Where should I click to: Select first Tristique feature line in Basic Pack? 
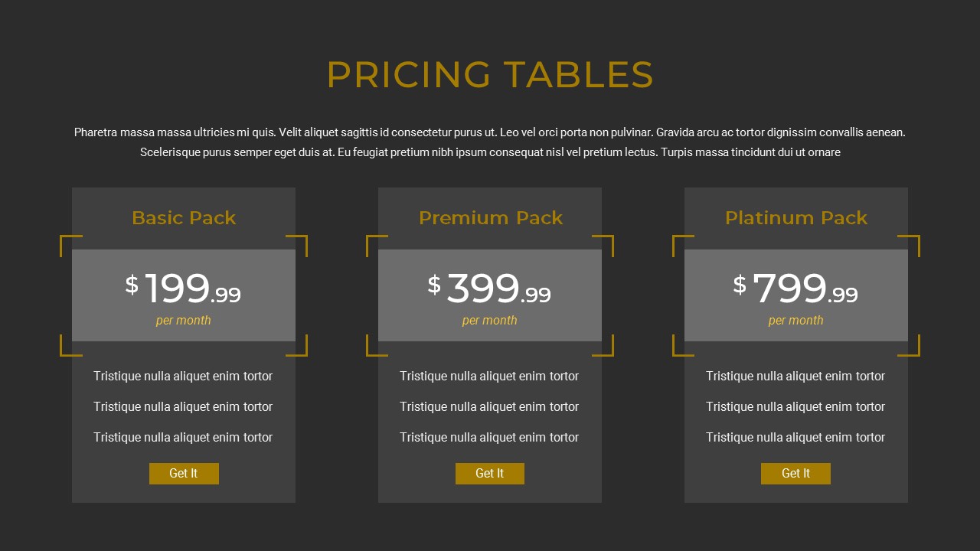(x=183, y=377)
